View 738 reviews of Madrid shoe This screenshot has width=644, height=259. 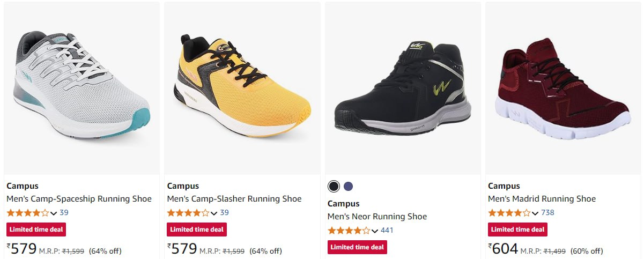coord(547,213)
